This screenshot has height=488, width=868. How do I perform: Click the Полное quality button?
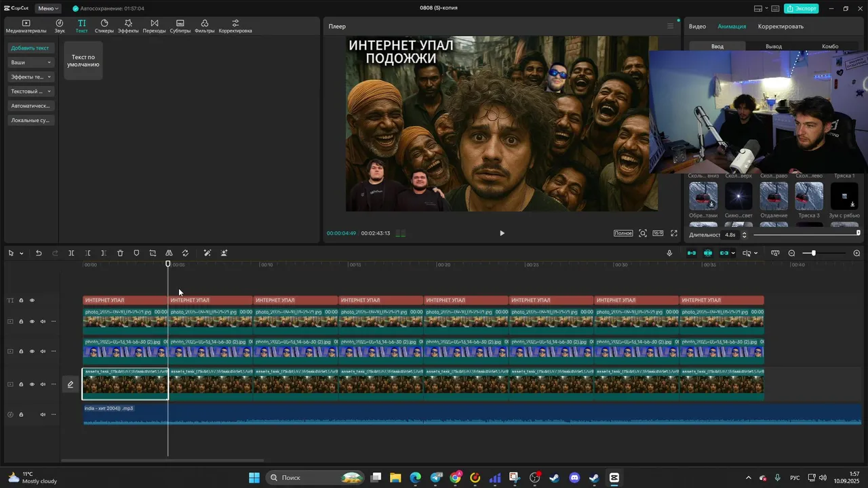(623, 233)
